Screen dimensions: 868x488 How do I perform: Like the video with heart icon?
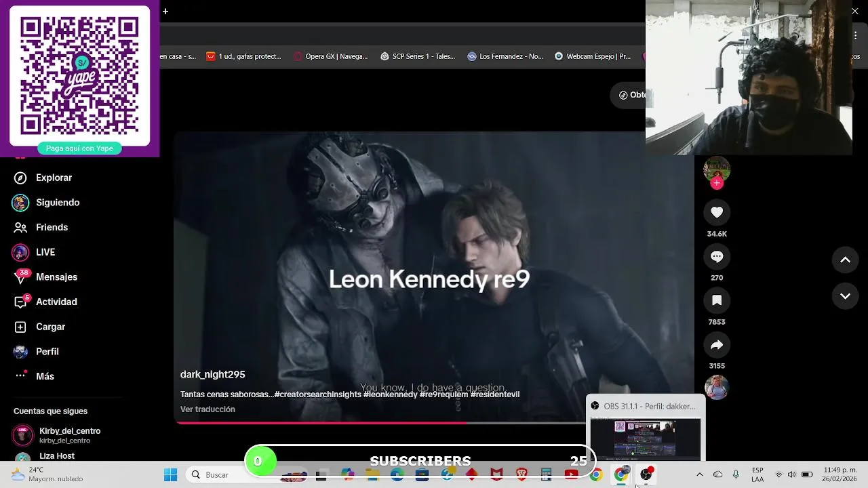(x=717, y=212)
